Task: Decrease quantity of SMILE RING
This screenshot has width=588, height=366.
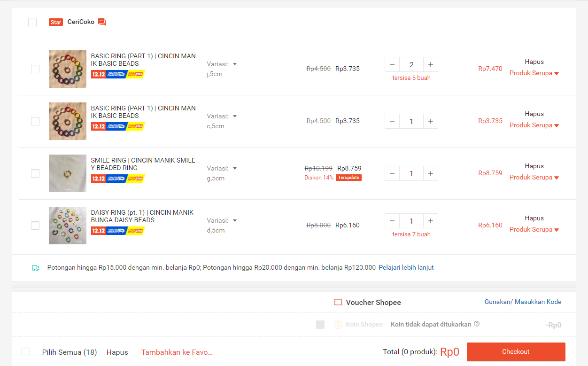Action: [x=392, y=173]
